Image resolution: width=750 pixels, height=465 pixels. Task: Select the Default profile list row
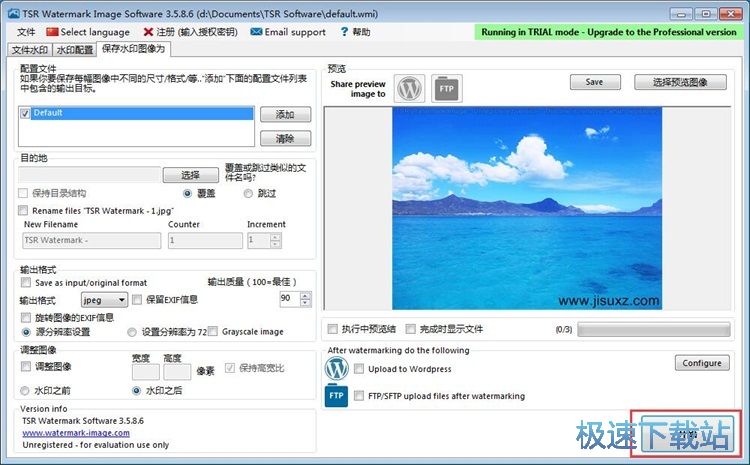point(142,113)
